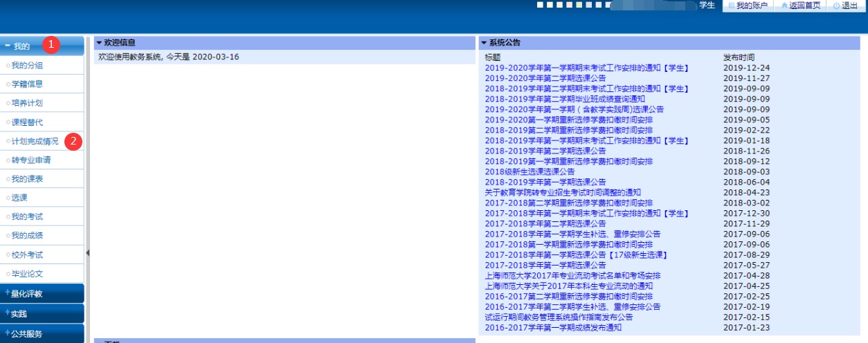Open 我的课表 menu item
Image resolution: width=868 pixels, height=343 pixels.
point(27,179)
